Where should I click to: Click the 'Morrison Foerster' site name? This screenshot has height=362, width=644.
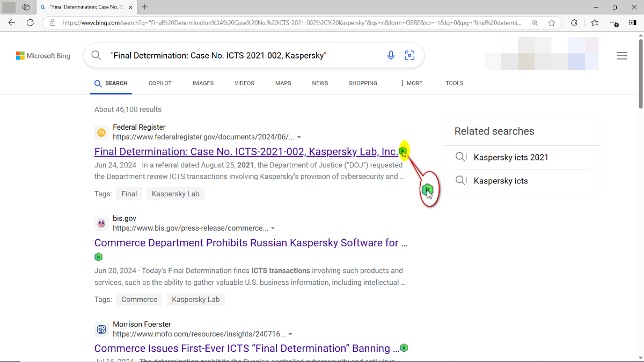pos(142,324)
